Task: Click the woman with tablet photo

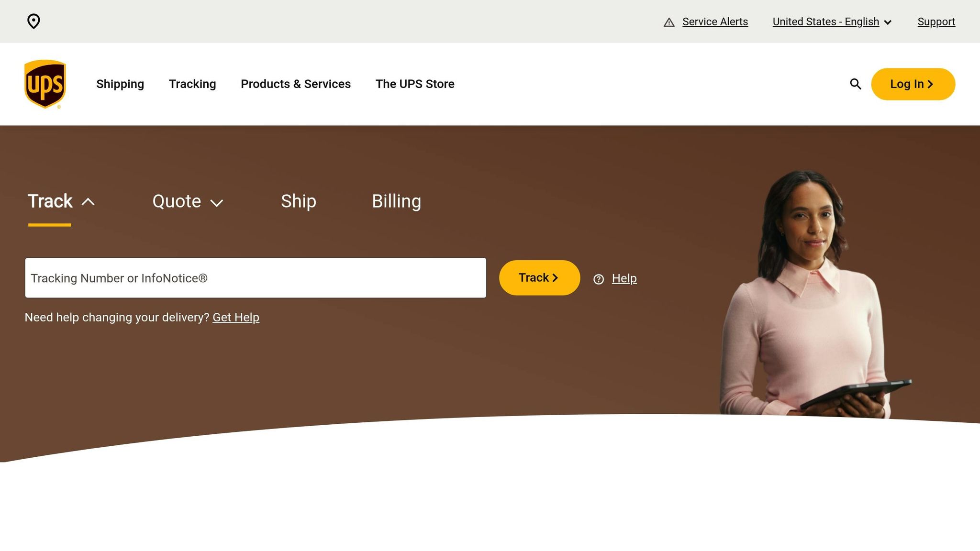Action: pyautogui.click(x=815, y=294)
